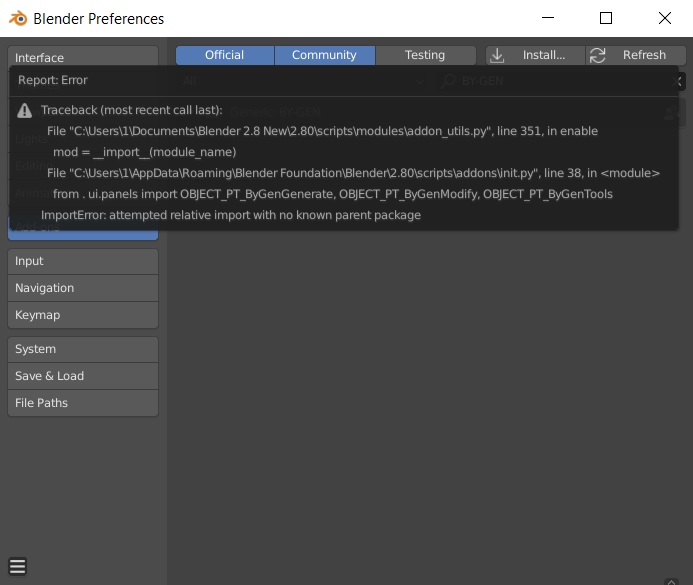Click the Blender logo in the title bar
Image resolution: width=693 pixels, height=585 pixels.
(18, 19)
